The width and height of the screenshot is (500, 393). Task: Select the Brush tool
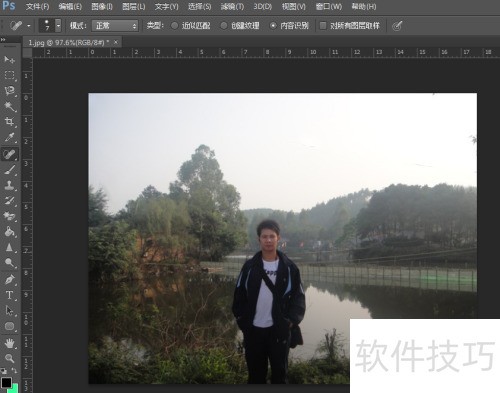coord(9,170)
